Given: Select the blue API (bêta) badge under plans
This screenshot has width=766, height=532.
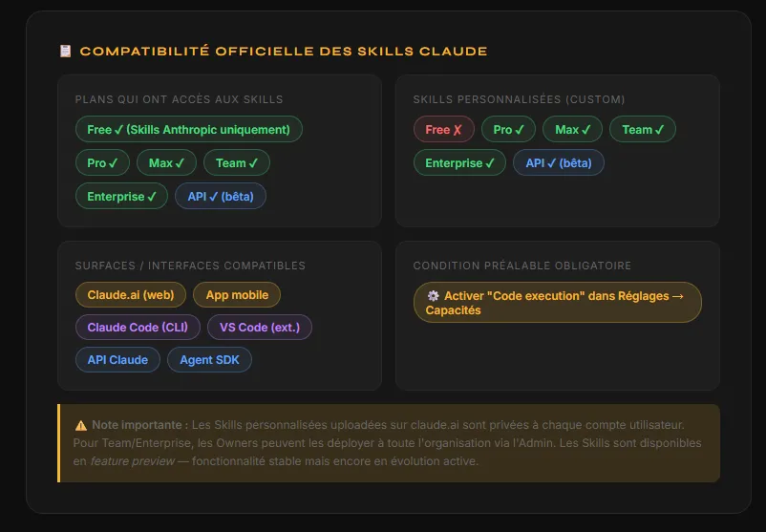Looking at the screenshot, I should (220, 197).
